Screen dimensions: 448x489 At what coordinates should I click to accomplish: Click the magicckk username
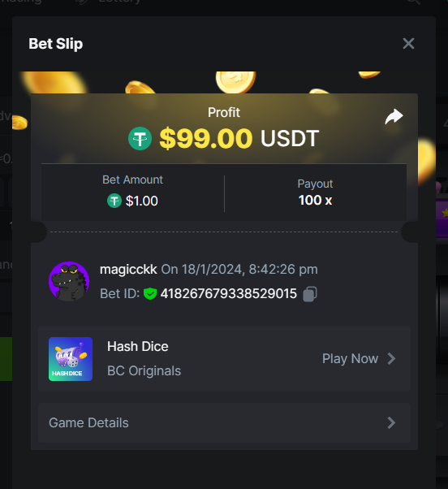[128, 270]
